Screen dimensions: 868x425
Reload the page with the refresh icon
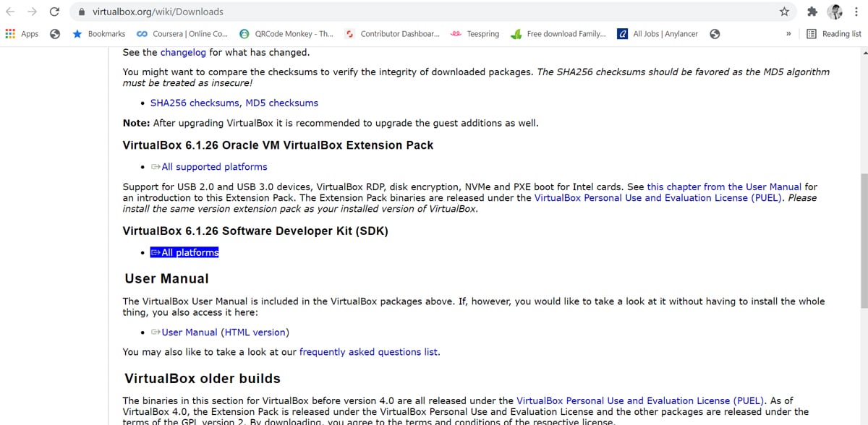pos(54,12)
